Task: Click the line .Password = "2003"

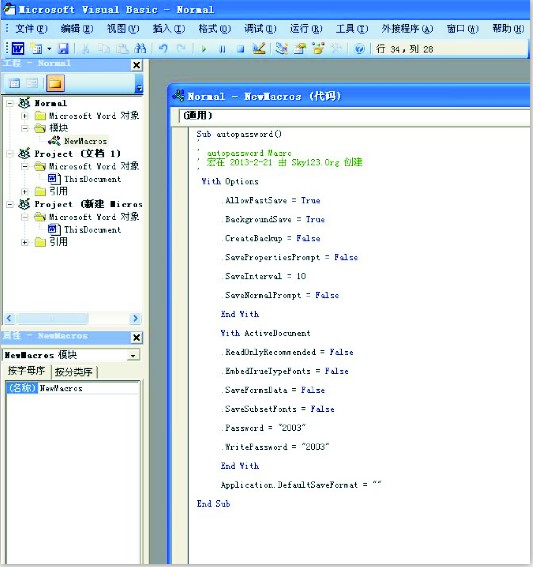Action: (264, 428)
